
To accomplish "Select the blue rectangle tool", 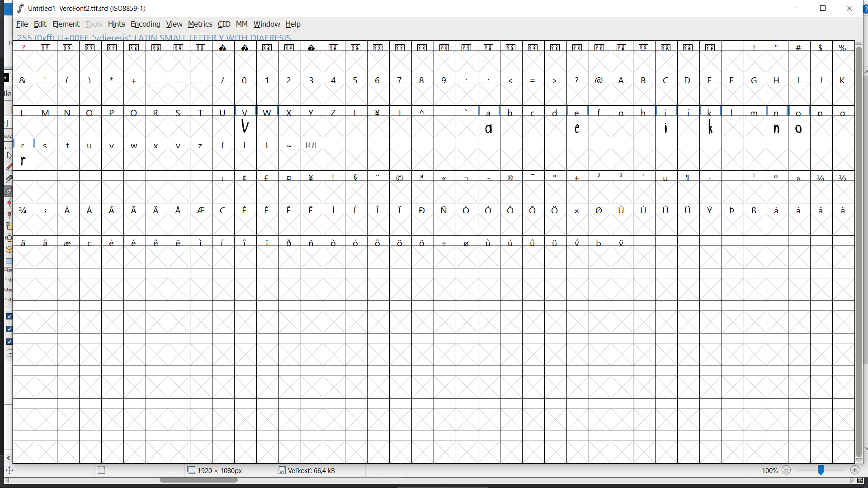I will 9,261.
